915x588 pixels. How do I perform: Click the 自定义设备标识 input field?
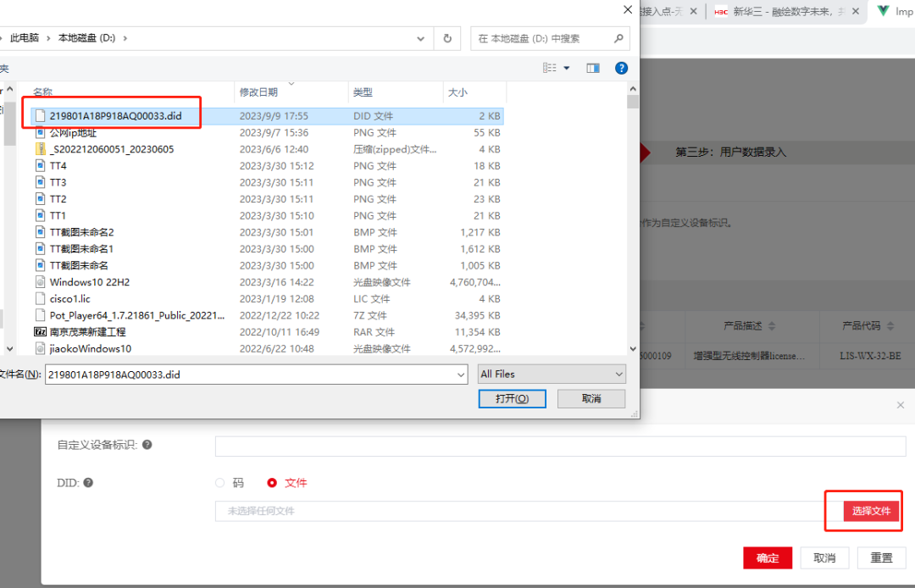point(560,446)
